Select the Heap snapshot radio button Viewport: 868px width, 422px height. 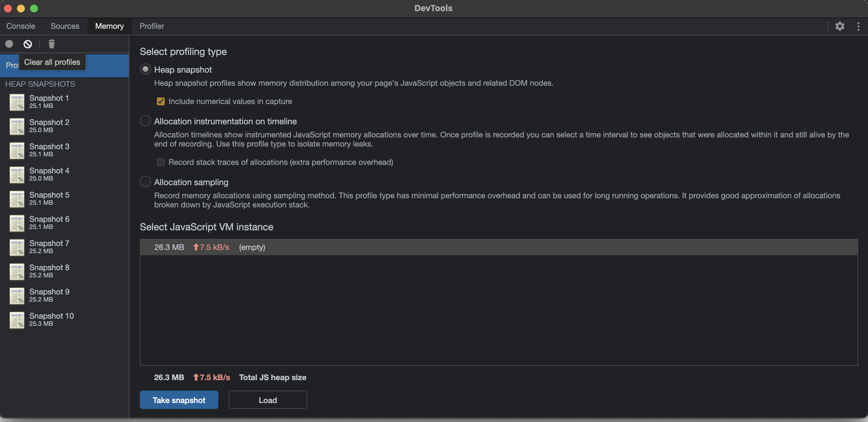coord(145,69)
